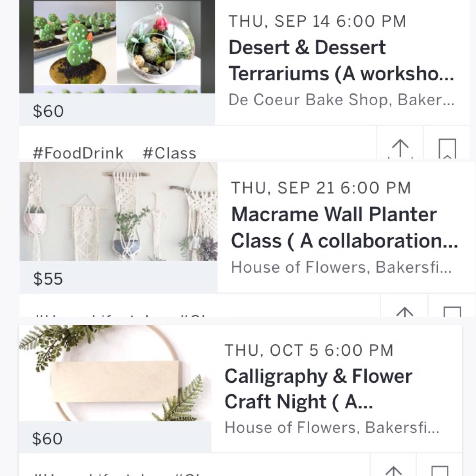Share the Calligraphy & Flower Craft Night event
476x476 pixels.
tap(393, 470)
